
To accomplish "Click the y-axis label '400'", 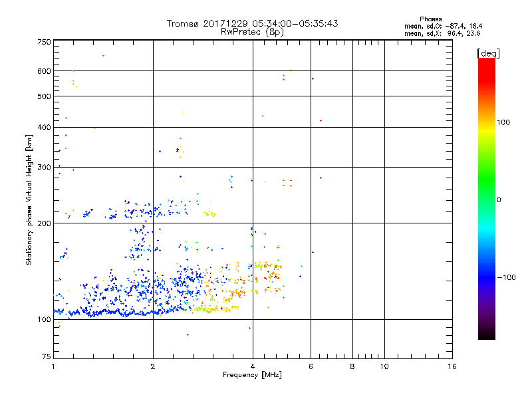I will point(44,127).
